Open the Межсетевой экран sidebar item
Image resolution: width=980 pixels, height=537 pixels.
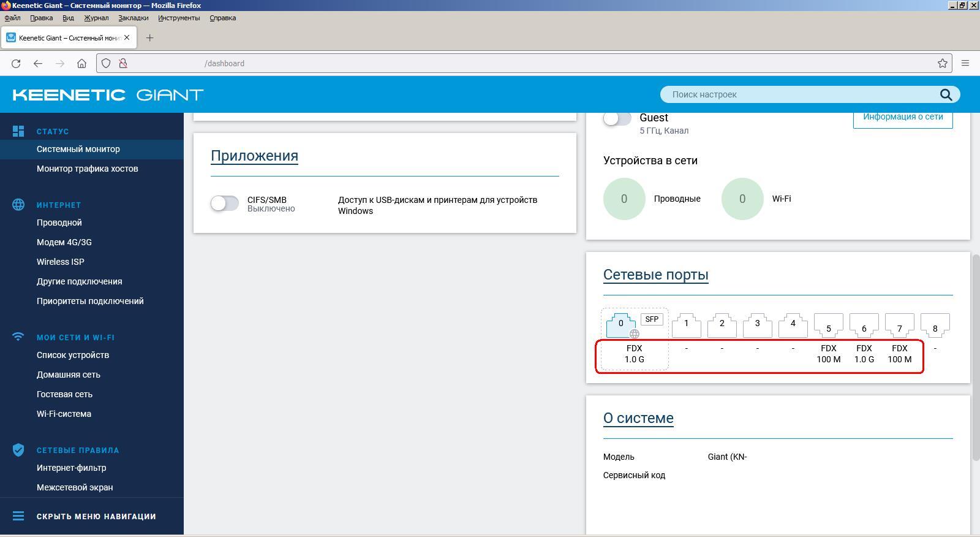74,487
